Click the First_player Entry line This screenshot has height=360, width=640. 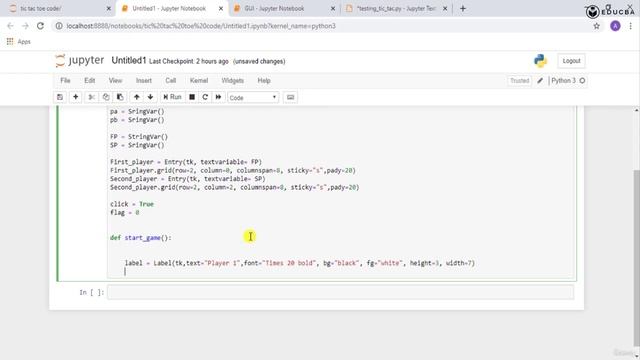[x=186, y=162]
